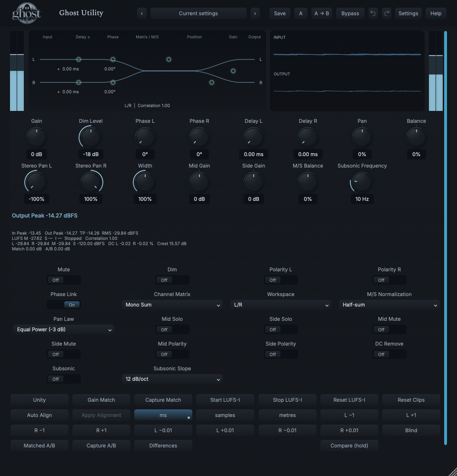The image size is (457, 476).
Task: Open the Workspace dropdown showing L/R
Action: pyautogui.click(x=280, y=305)
